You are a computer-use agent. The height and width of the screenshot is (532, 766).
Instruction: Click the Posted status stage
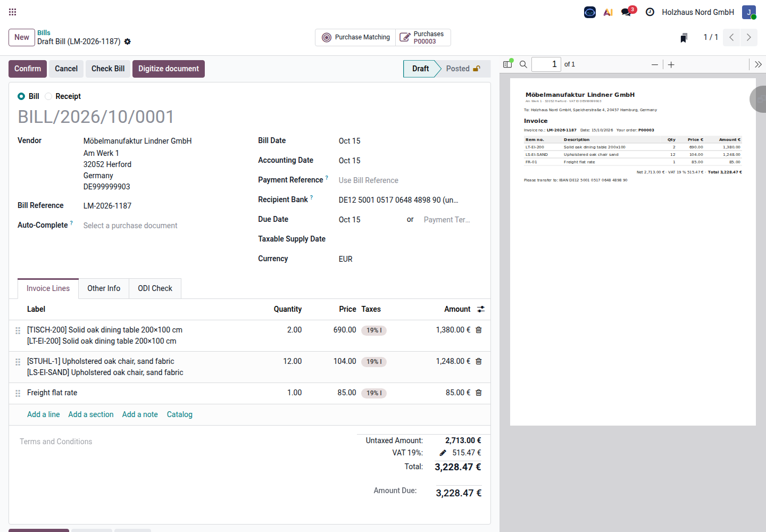463,69
